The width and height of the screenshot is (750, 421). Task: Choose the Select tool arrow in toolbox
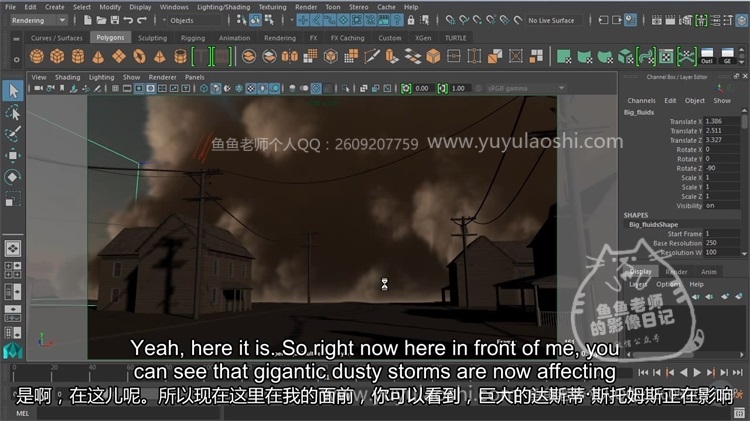[x=13, y=91]
